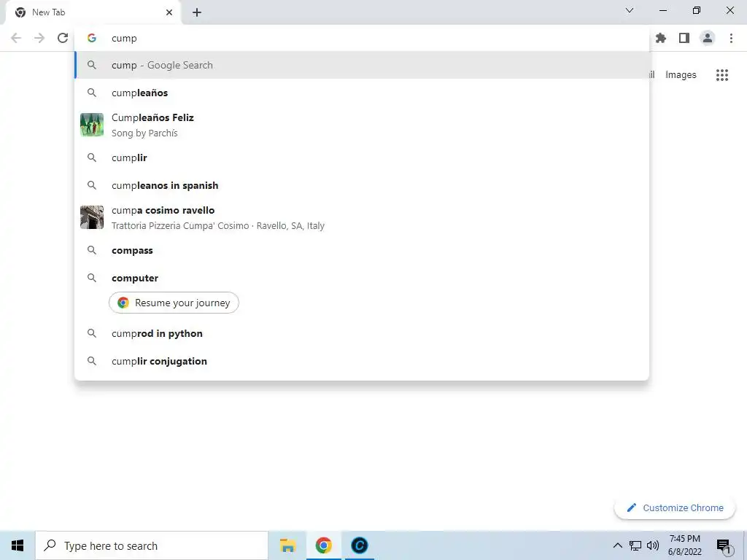Open the blue C app in taskbar

(359, 545)
